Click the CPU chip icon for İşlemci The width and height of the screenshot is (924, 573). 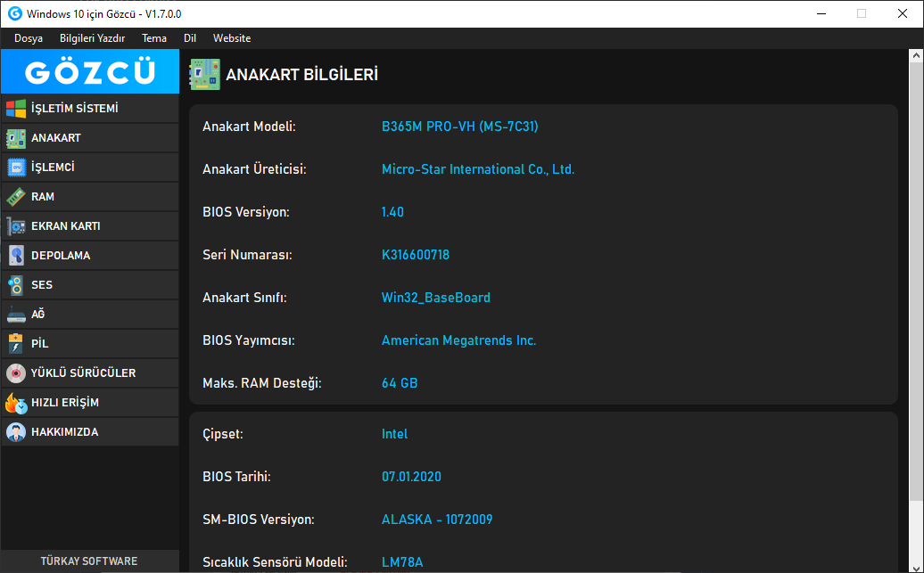click(x=16, y=168)
